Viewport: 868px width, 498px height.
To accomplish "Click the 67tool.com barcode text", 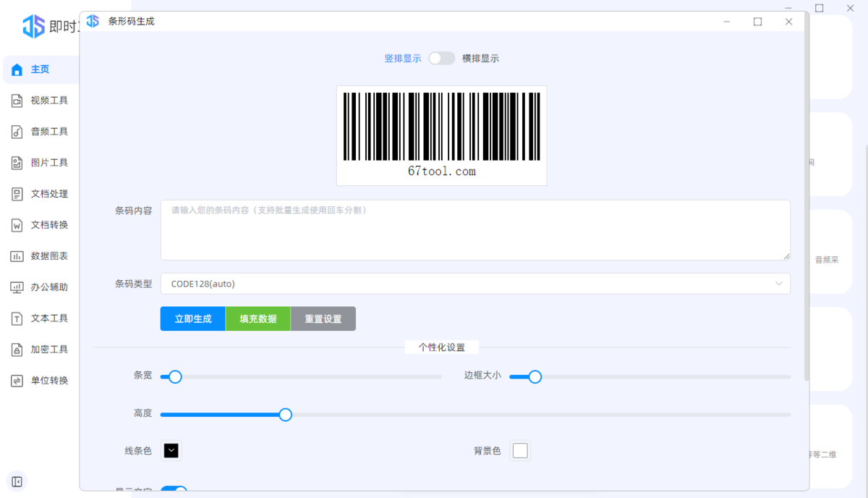I will click(x=441, y=172).
